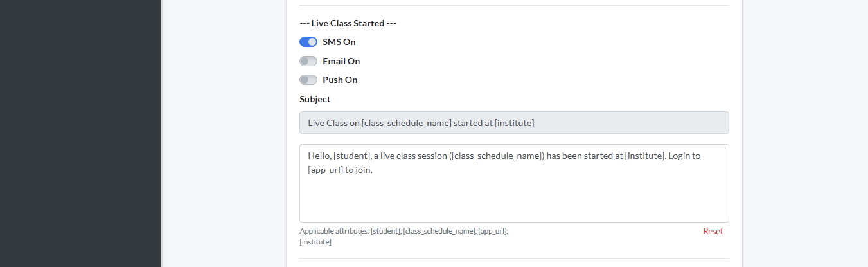Click the "Subject" field label
Screen dimensions: 868x267
tap(315, 99)
